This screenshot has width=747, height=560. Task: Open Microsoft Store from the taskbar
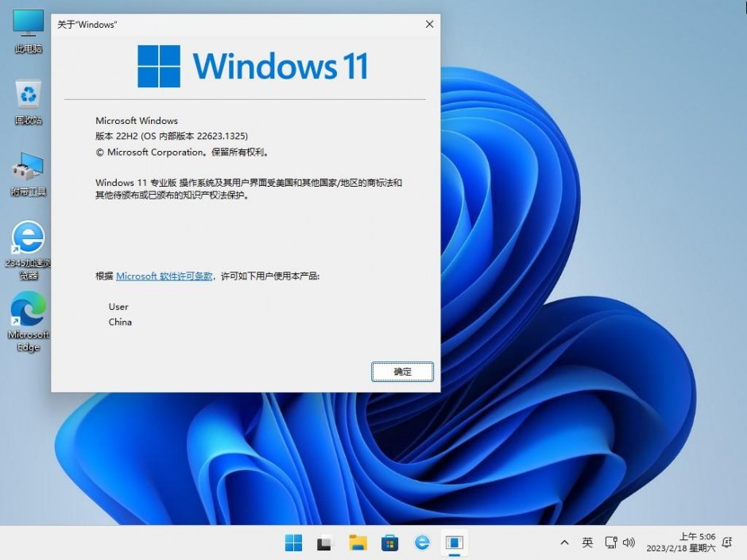coord(389,543)
